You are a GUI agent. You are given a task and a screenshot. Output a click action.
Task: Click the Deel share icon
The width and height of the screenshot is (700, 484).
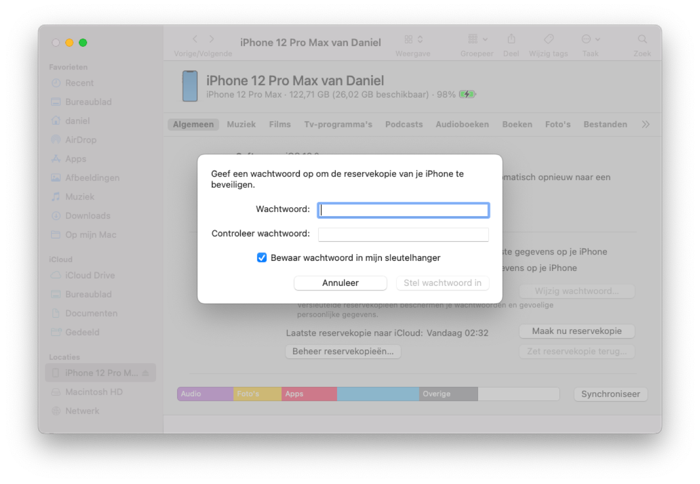pos(511,39)
